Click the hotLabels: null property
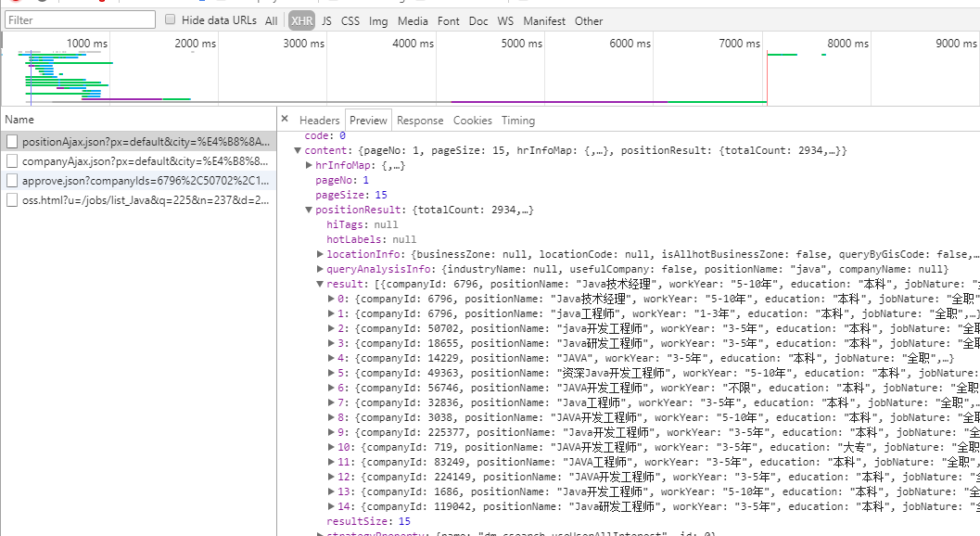Image resolution: width=980 pixels, height=536 pixels. pyautogui.click(x=371, y=239)
